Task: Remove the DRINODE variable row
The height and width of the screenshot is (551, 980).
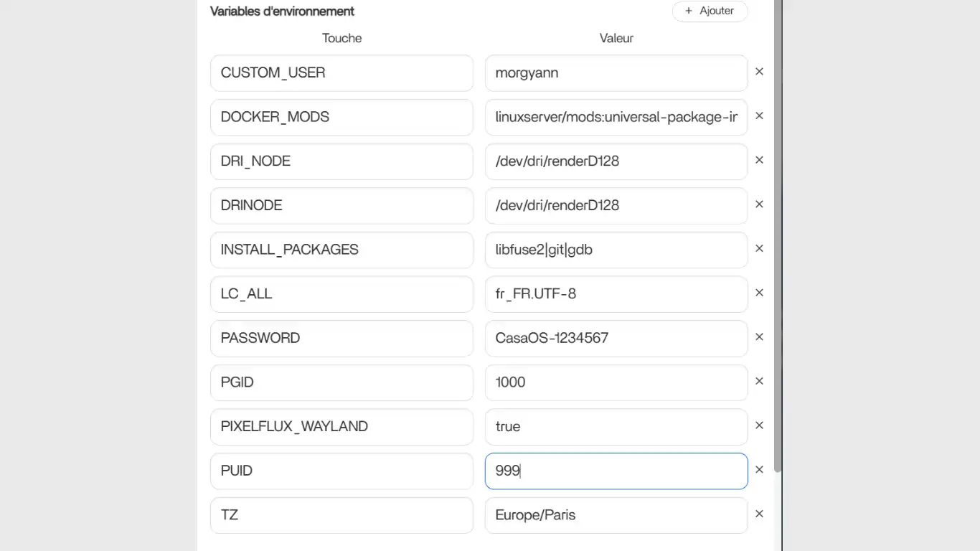Action: coord(759,204)
